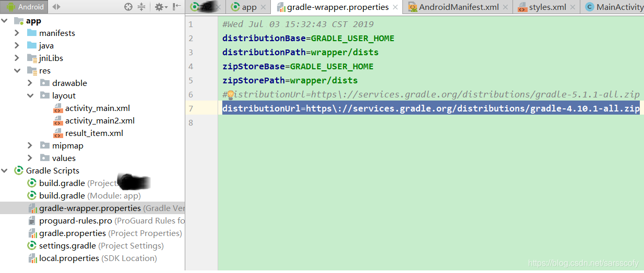Click the distributionBase=GRADLE_USER_HOME line

(x=308, y=39)
